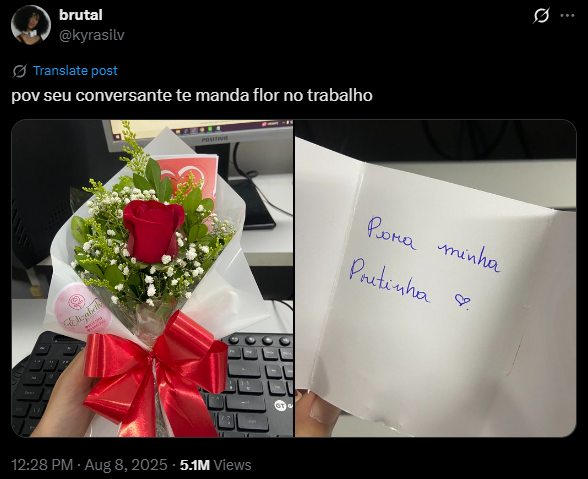Click the Grok icon beside the more options menu
This screenshot has width=588, height=479.
[x=541, y=16]
